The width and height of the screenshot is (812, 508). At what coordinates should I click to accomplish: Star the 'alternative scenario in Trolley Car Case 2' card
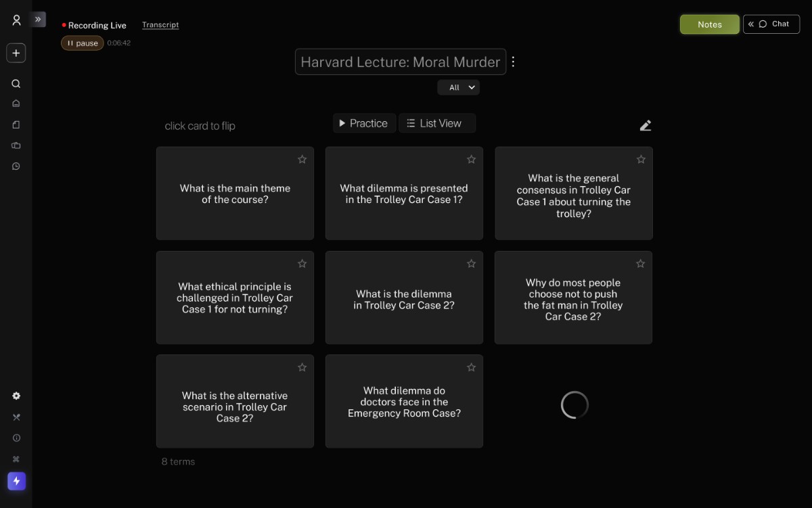point(302,367)
